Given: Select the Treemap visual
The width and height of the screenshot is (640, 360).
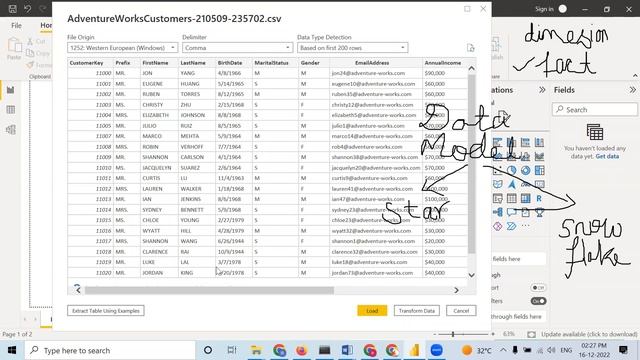Looking at the screenshot, I should pos(539,171).
